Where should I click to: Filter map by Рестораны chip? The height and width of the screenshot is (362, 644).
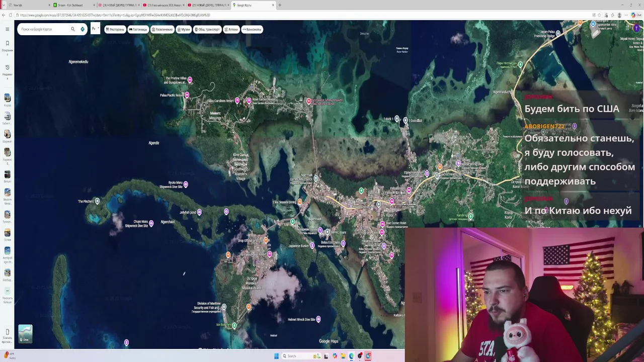[115, 29]
